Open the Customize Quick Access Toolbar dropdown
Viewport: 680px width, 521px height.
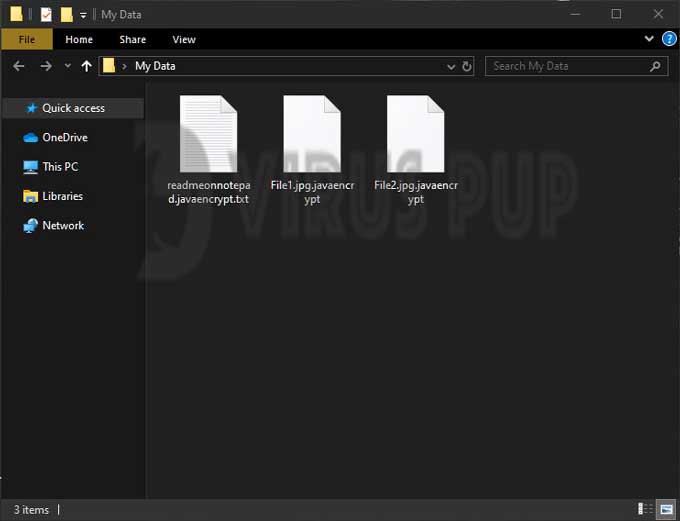pos(83,16)
